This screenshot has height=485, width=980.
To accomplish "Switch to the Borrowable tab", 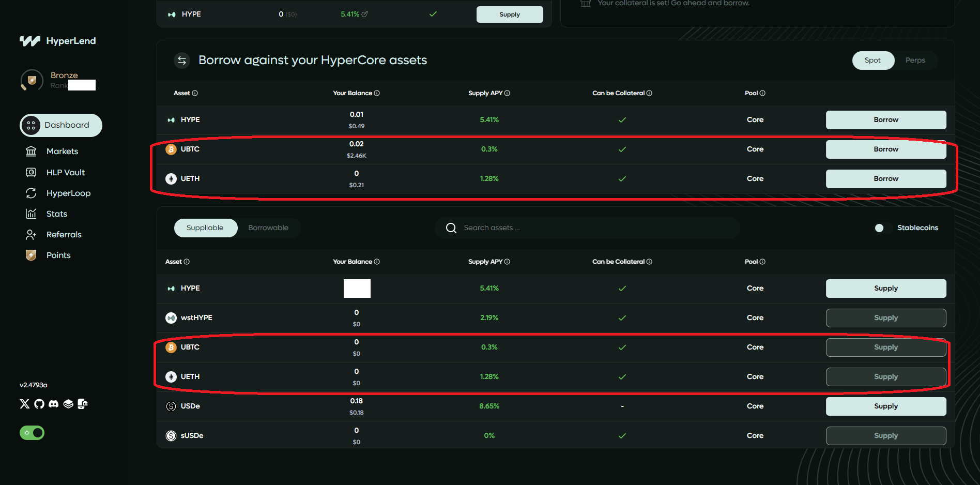I will 268,228.
